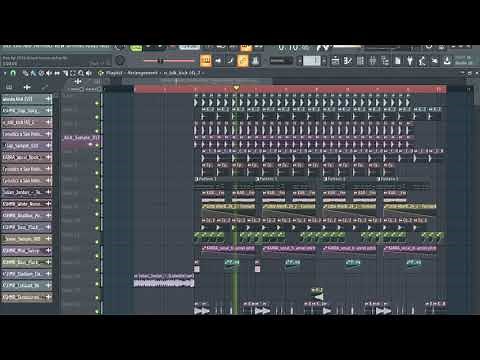Click the green PAT/SONG mode button
Image resolution: width=480 pixels, height=360 pixels.
(x=136, y=48)
